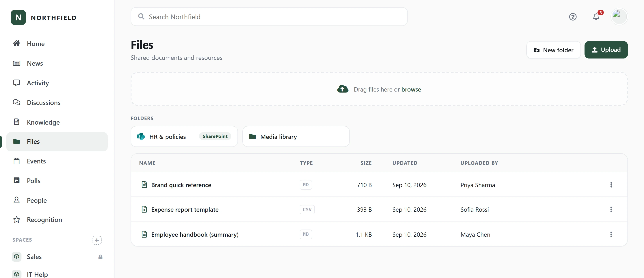
Task: Click the People person icon
Action: (x=17, y=200)
